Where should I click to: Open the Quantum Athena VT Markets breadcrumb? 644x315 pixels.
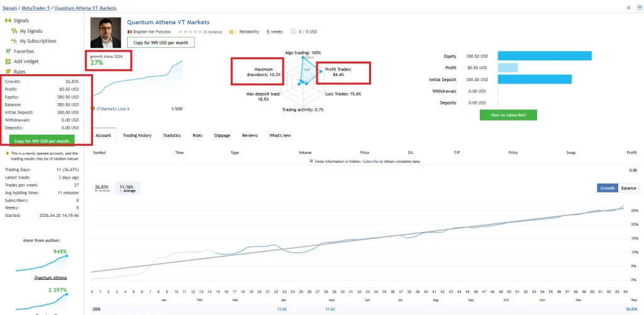click(x=85, y=8)
